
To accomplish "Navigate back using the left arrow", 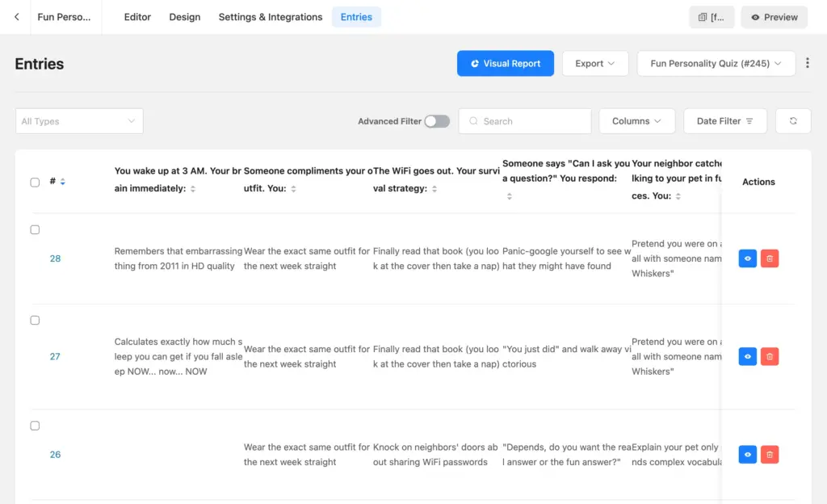I will click(x=17, y=16).
